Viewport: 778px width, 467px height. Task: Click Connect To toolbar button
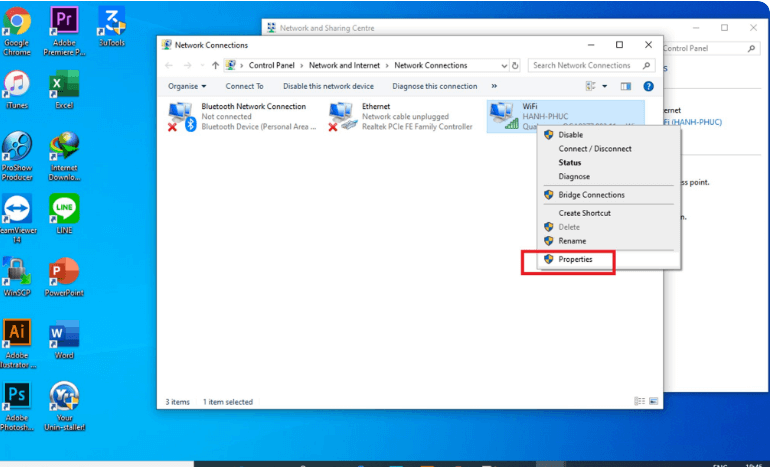click(244, 86)
